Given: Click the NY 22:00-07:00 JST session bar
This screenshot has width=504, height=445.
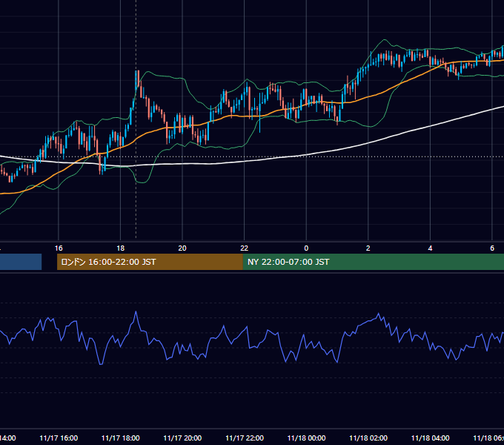Looking at the screenshot, I should [x=373, y=262].
